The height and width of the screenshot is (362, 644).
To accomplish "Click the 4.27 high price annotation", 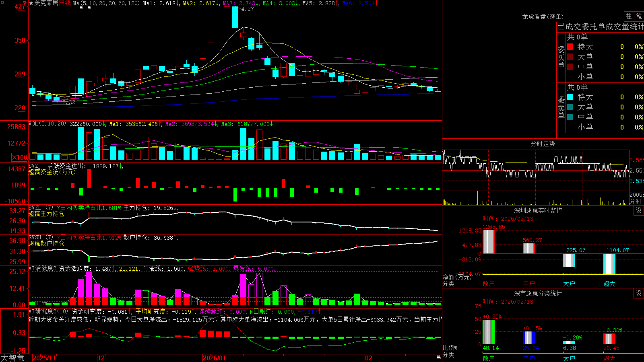I will coord(248,9).
